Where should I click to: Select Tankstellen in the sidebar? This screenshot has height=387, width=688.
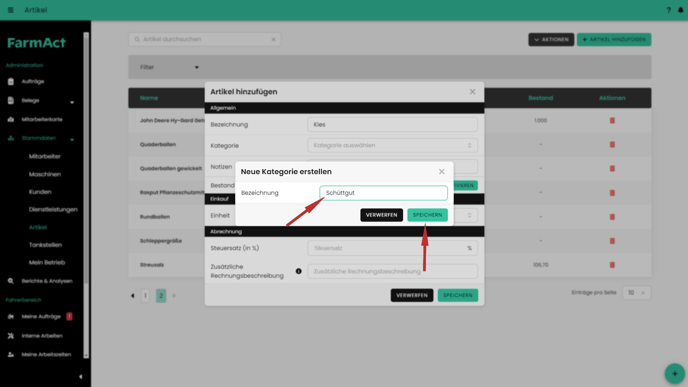pyautogui.click(x=45, y=245)
